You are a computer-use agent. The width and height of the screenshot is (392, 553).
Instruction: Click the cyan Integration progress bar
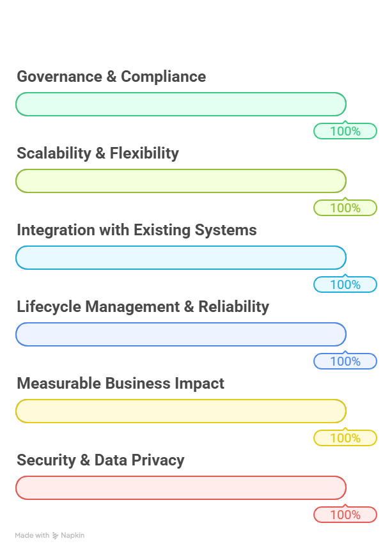click(x=180, y=258)
